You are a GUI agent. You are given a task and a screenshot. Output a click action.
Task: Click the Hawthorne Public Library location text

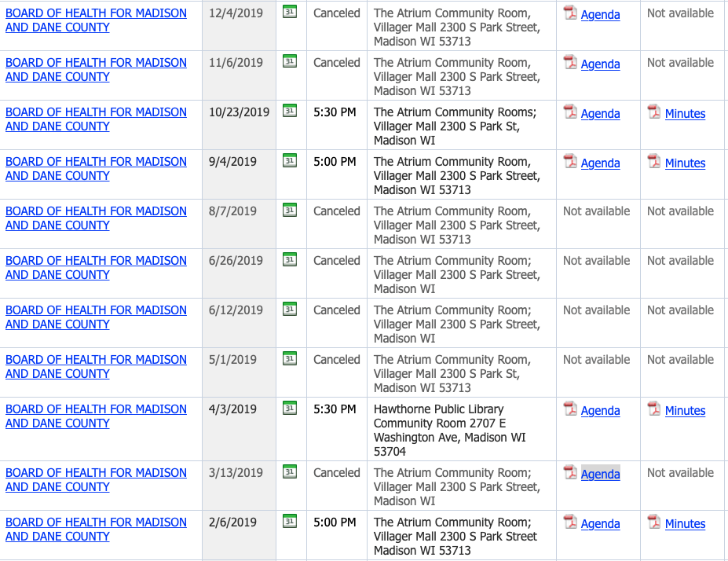tap(449, 430)
